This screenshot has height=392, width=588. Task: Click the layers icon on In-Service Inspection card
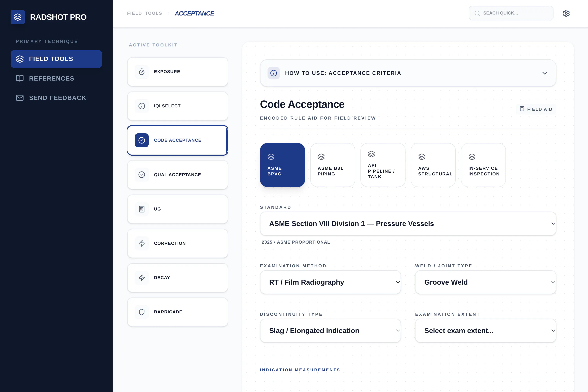pos(472,157)
